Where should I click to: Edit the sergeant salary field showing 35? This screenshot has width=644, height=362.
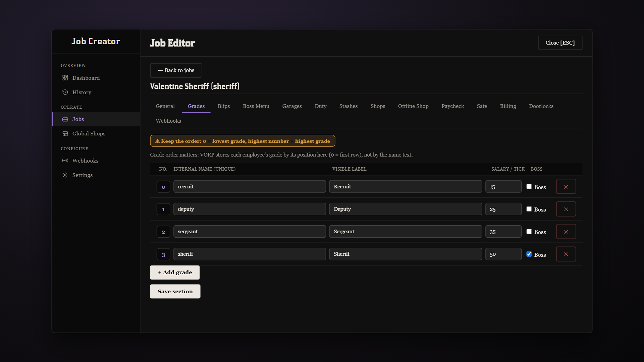click(503, 232)
